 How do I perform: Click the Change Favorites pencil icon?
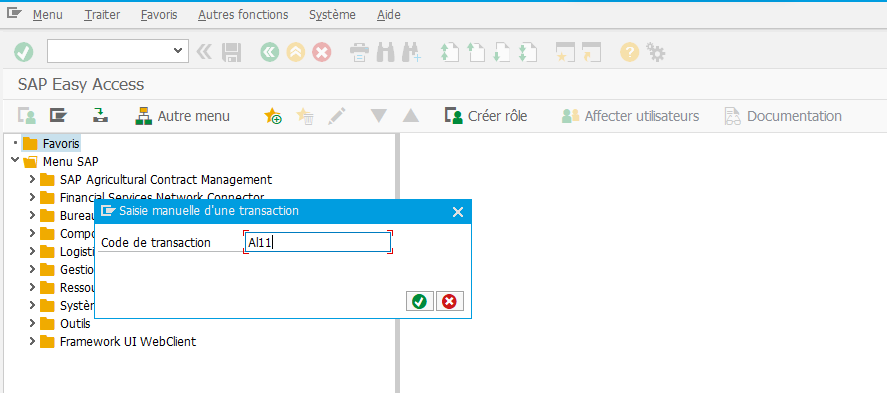(337, 116)
